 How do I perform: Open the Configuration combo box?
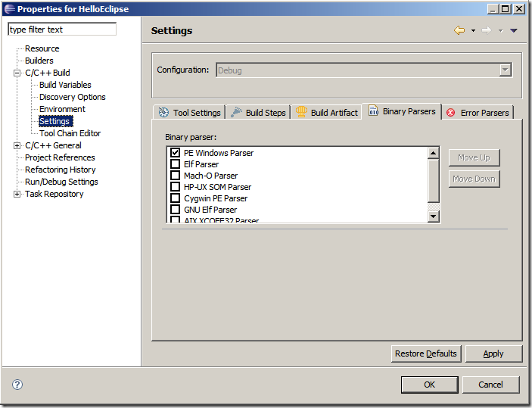[364, 70]
